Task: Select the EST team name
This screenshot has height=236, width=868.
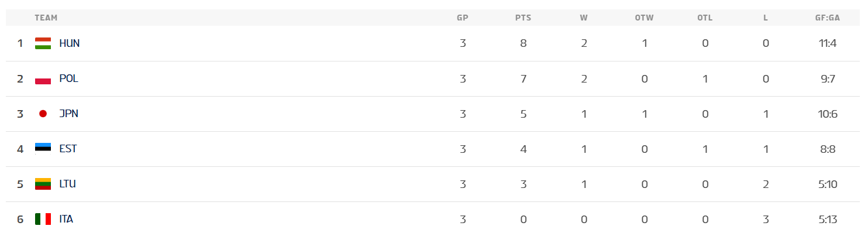Action: [x=68, y=149]
